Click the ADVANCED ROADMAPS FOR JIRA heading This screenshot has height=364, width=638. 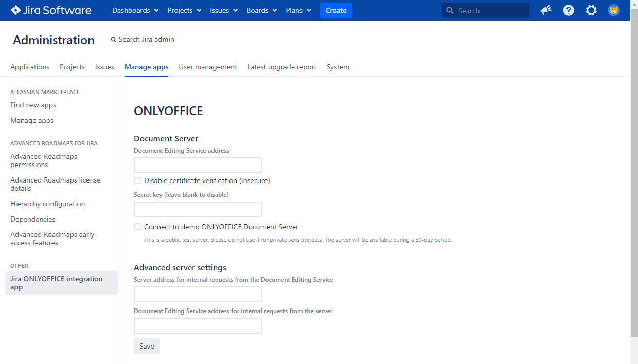[54, 143]
